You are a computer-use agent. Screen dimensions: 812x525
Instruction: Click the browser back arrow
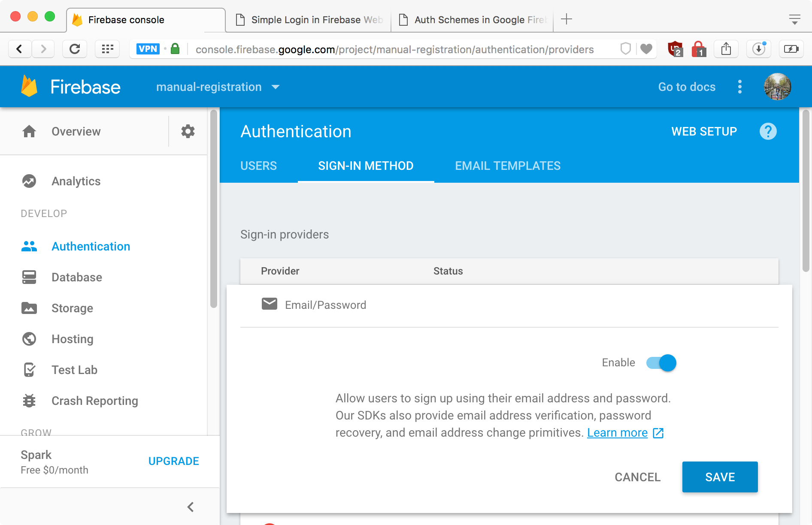20,49
